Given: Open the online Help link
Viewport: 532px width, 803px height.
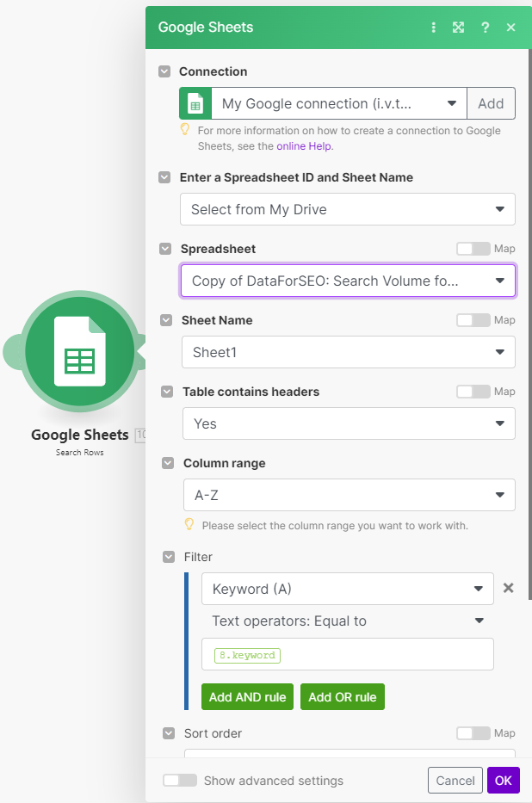Looking at the screenshot, I should (x=304, y=146).
